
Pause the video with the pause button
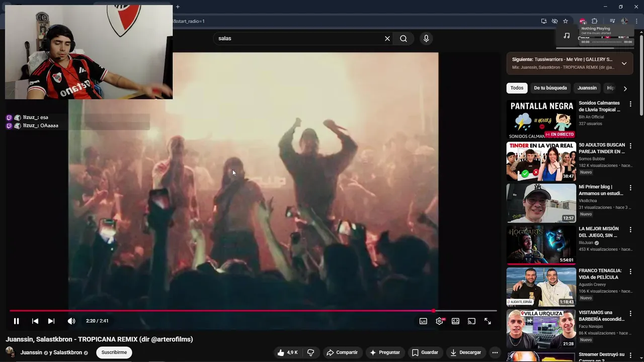point(16,321)
